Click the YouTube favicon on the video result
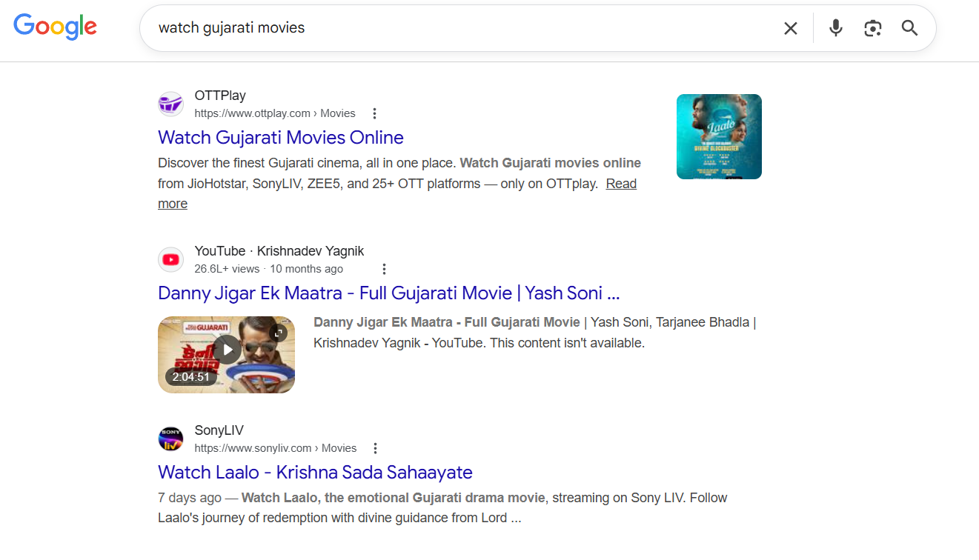The width and height of the screenshot is (979, 560). (170, 259)
